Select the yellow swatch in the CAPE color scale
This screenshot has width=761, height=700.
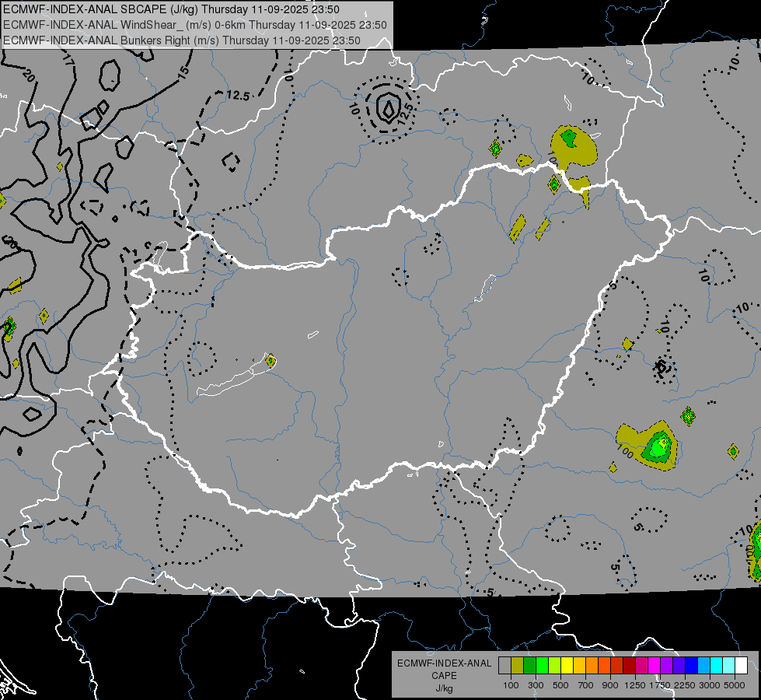(x=567, y=665)
